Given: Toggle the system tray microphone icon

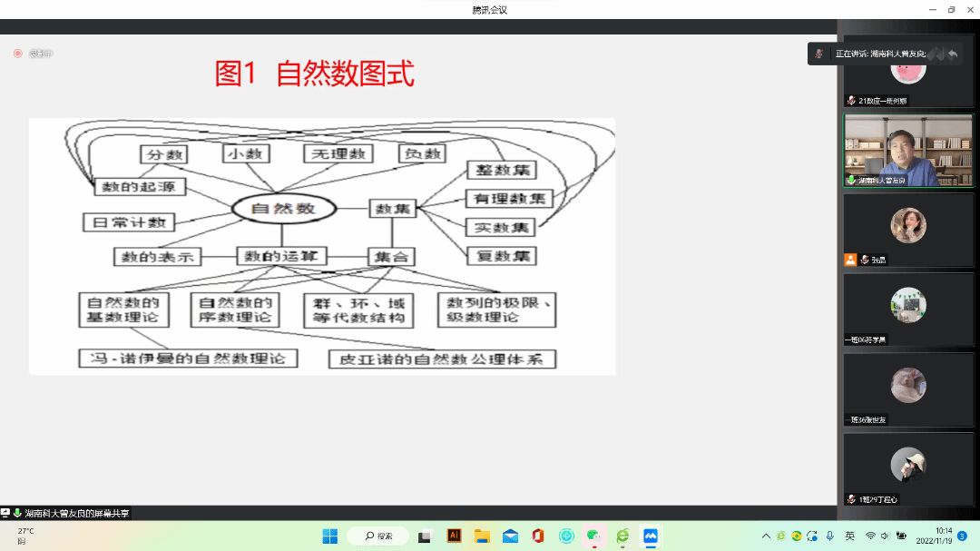Looking at the screenshot, I should (x=829, y=536).
